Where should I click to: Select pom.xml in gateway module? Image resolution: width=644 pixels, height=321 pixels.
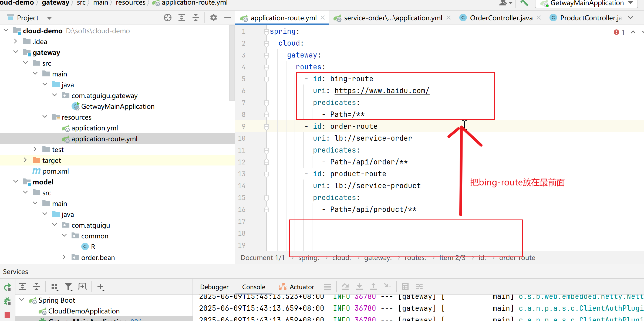pos(51,171)
